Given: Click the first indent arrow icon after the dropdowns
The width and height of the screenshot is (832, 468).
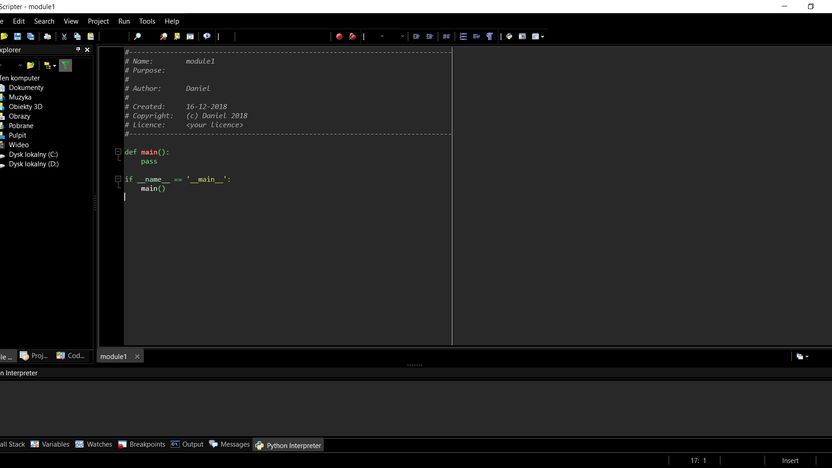Looking at the screenshot, I should 416,37.
